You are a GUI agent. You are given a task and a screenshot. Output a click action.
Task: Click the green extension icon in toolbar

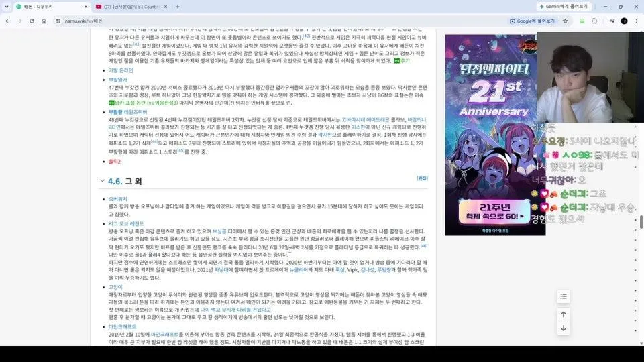[x=582, y=21]
